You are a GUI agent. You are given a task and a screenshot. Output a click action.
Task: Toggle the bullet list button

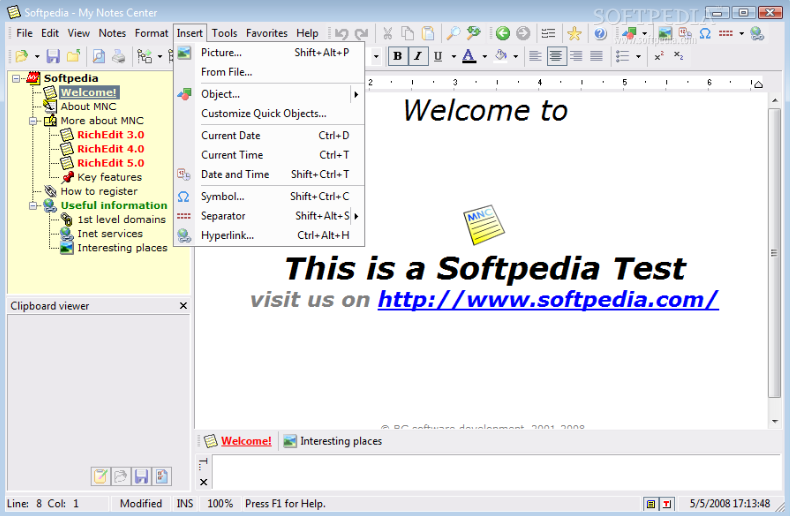click(623, 56)
